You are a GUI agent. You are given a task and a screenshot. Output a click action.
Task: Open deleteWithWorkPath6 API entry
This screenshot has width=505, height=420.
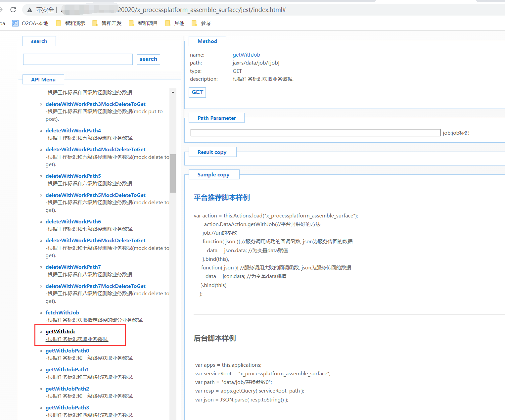tap(73, 222)
